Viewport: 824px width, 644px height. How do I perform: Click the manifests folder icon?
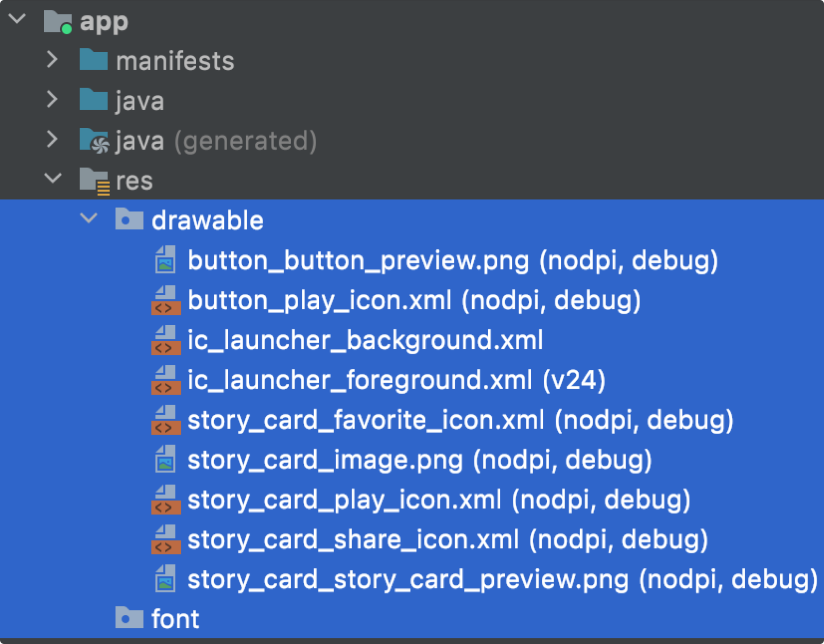tap(94, 60)
